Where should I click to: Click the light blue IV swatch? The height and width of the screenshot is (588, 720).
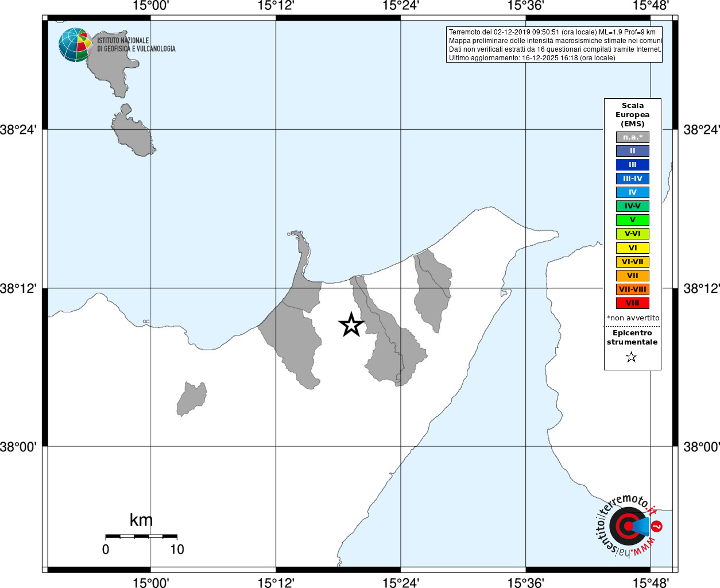click(633, 192)
